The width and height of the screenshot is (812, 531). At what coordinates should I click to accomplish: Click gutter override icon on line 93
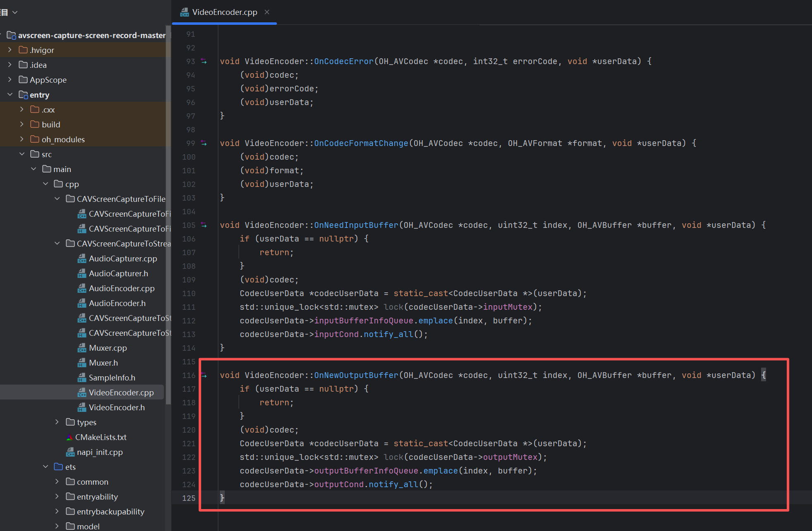coord(204,61)
